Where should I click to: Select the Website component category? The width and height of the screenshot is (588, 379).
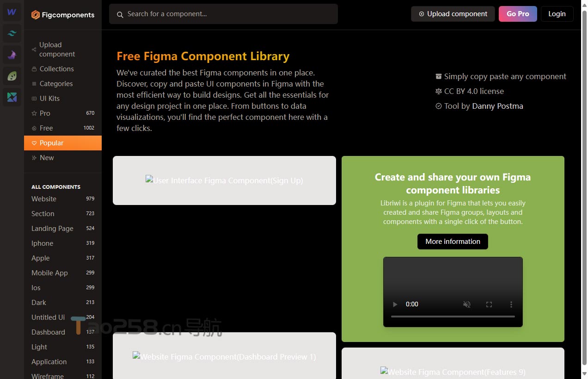click(x=63, y=199)
